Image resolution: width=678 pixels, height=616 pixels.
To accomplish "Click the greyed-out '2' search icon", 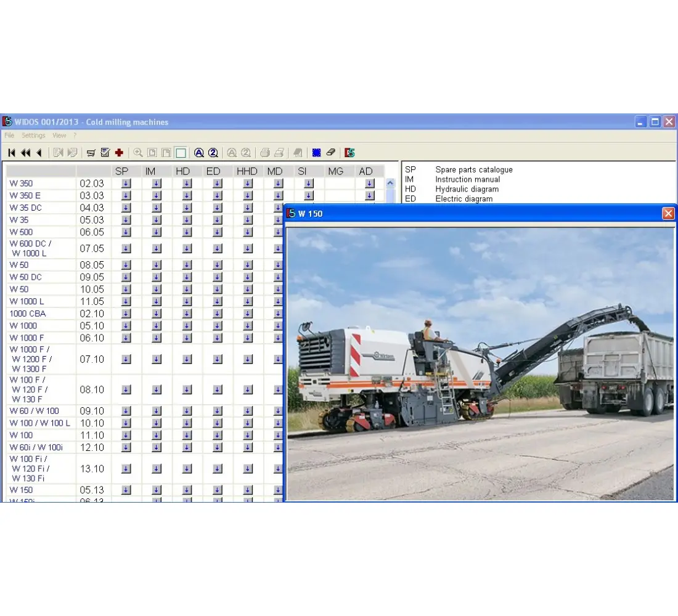I will pos(246,153).
